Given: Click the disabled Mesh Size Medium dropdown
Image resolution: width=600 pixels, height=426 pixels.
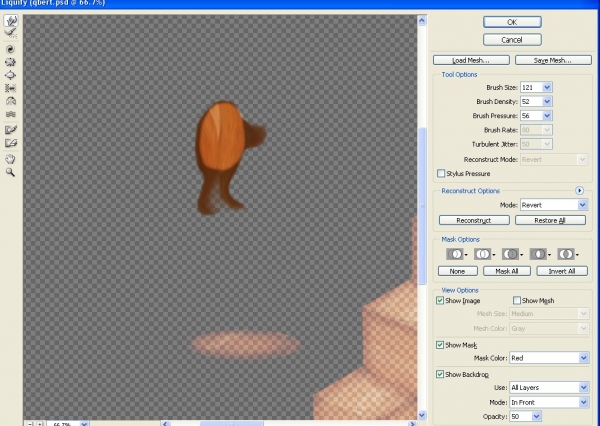Looking at the screenshot, I should click(x=549, y=313).
